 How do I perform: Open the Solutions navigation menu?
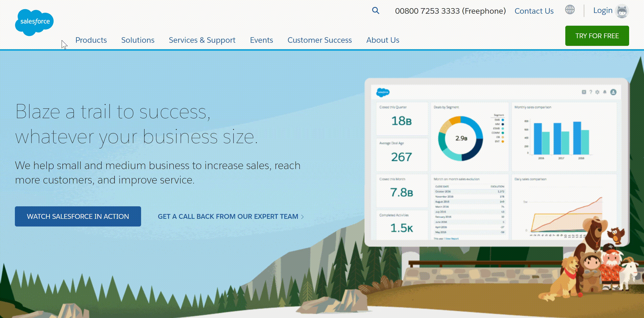coord(138,40)
